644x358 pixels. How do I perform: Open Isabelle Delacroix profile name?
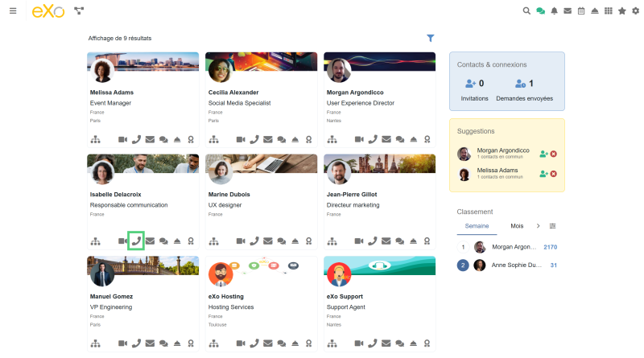coord(115,195)
